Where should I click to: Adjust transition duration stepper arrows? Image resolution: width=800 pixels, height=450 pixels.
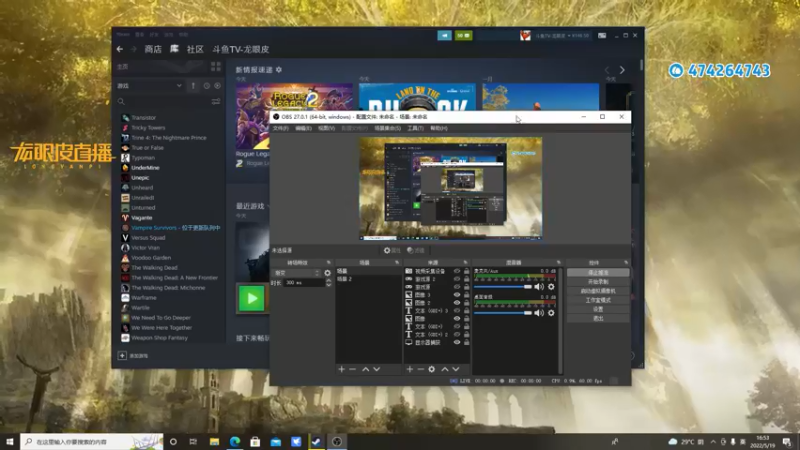coord(329,283)
